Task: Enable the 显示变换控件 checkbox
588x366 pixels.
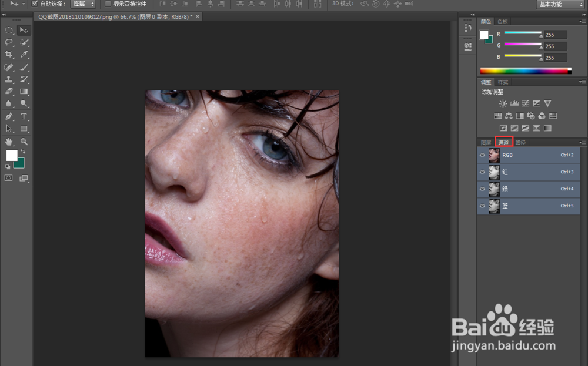Action: click(x=108, y=4)
